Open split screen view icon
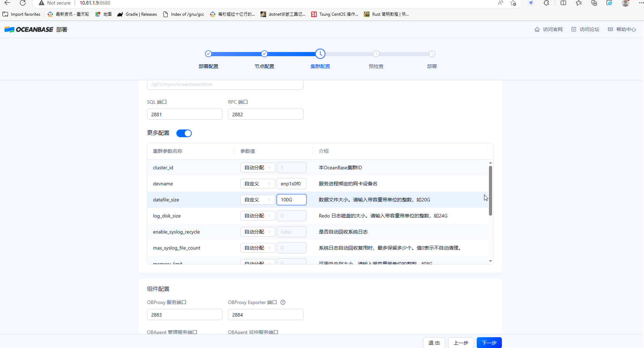 click(x=563, y=3)
